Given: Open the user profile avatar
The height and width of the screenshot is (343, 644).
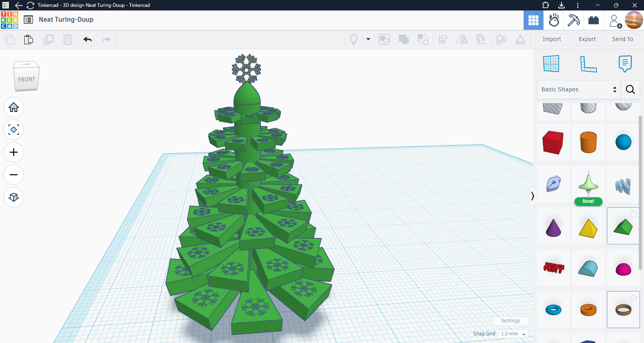Looking at the screenshot, I should coord(634,20).
